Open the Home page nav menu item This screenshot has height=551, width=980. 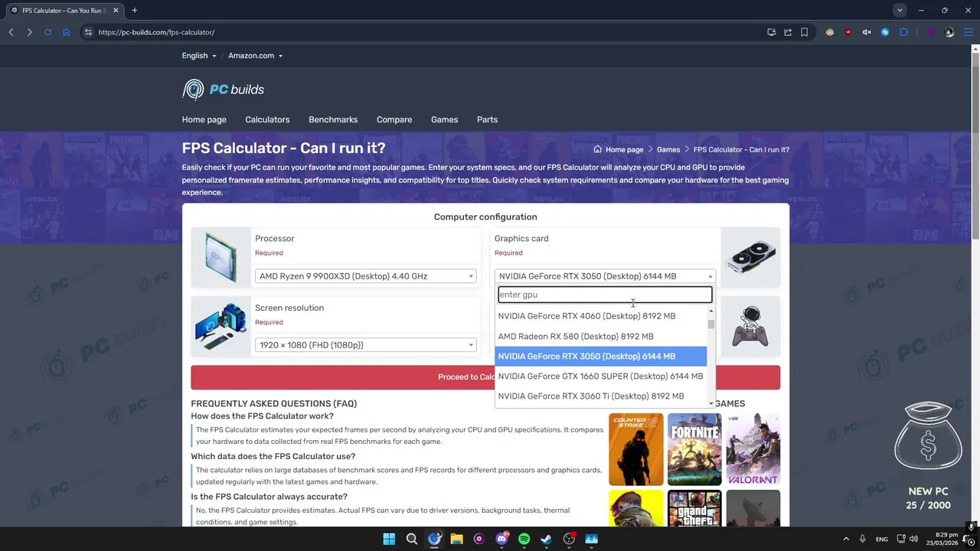point(204,119)
